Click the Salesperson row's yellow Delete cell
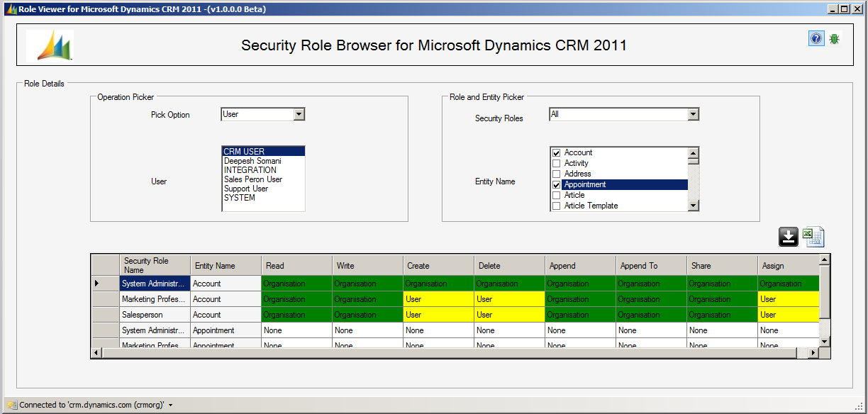Image resolution: width=868 pixels, height=414 pixels. (x=509, y=314)
